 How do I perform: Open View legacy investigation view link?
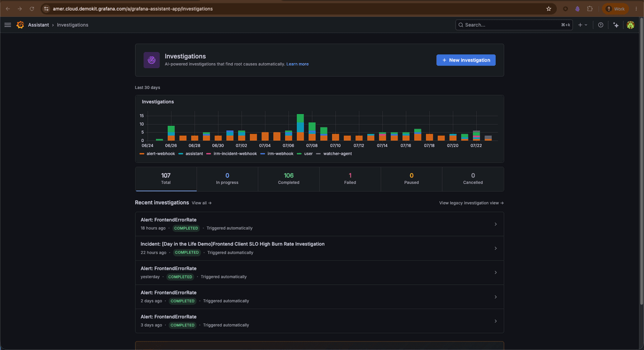[x=471, y=203]
